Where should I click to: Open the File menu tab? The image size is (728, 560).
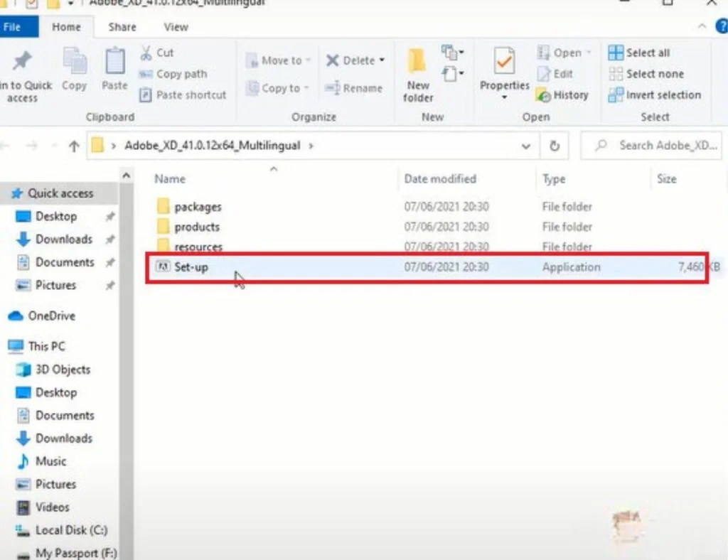18,27
